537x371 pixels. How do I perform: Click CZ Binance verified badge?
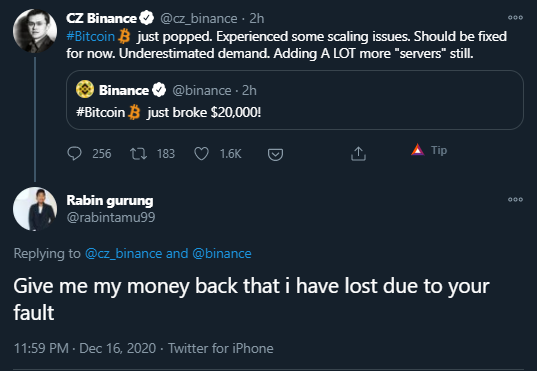tap(147, 18)
